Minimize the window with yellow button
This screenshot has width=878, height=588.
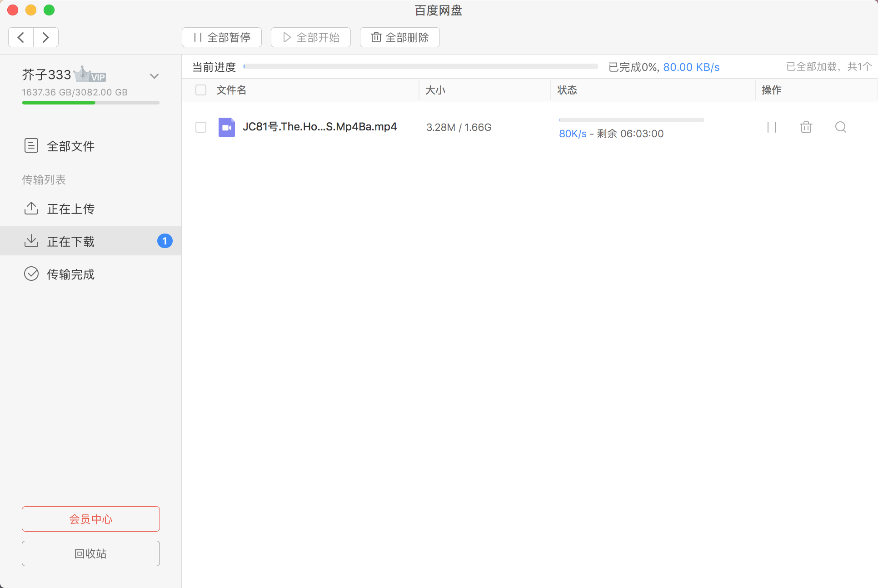31,10
